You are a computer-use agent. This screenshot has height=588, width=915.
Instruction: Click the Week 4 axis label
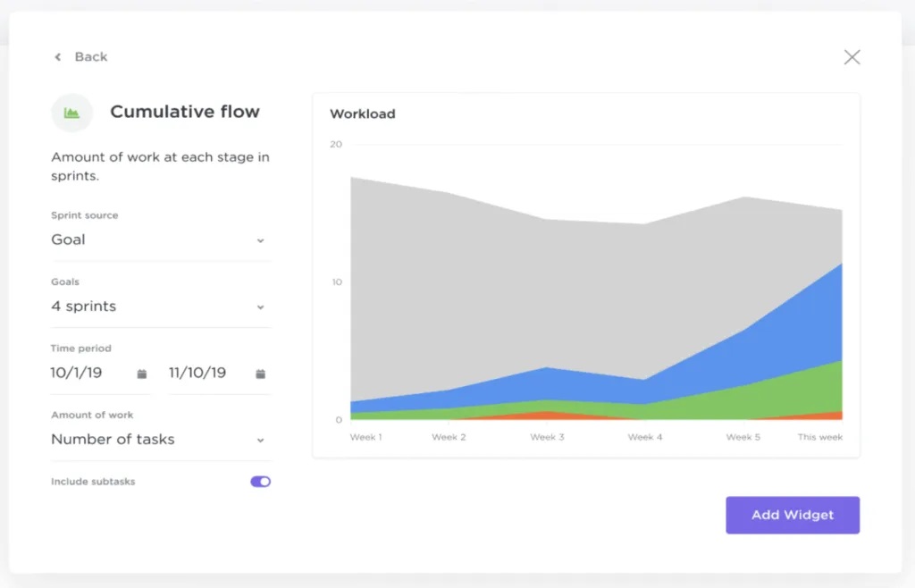(x=645, y=437)
